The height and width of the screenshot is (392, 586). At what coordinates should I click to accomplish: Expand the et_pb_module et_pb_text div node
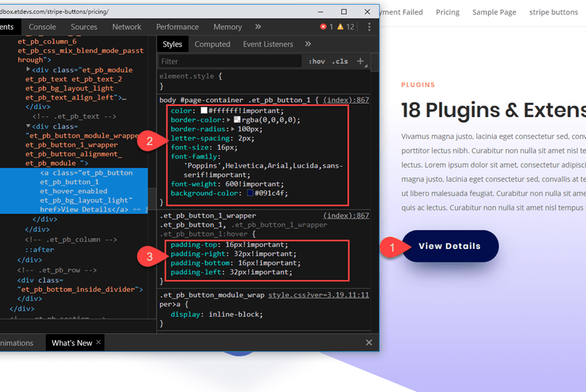[29, 69]
